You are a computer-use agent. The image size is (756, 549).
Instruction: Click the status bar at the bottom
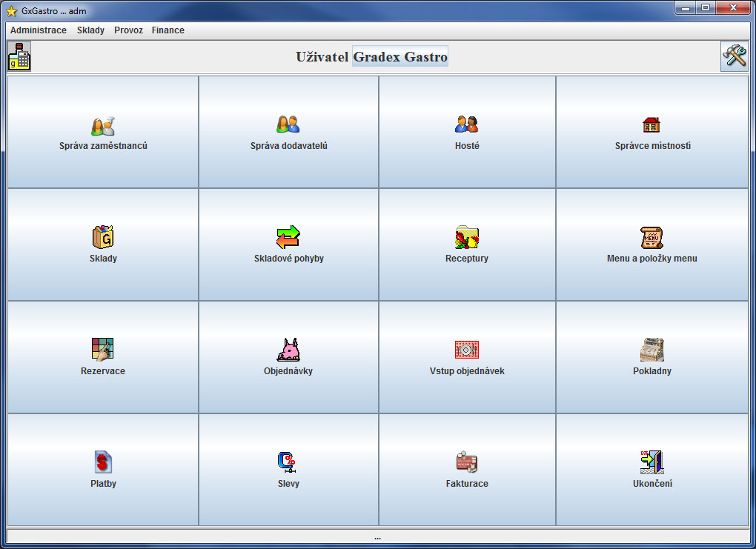(x=377, y=536)
